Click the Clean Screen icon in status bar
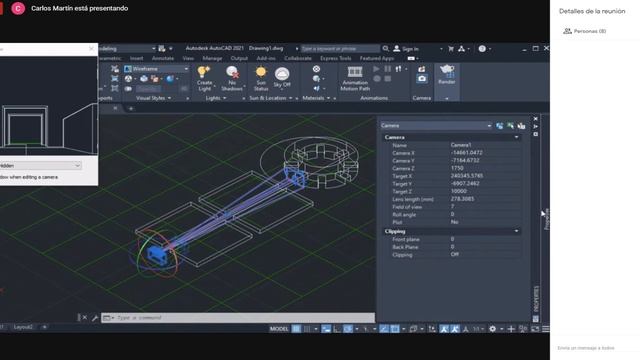Image resolution: width=640 pixels, height=360 pixels. coord(535,329)
